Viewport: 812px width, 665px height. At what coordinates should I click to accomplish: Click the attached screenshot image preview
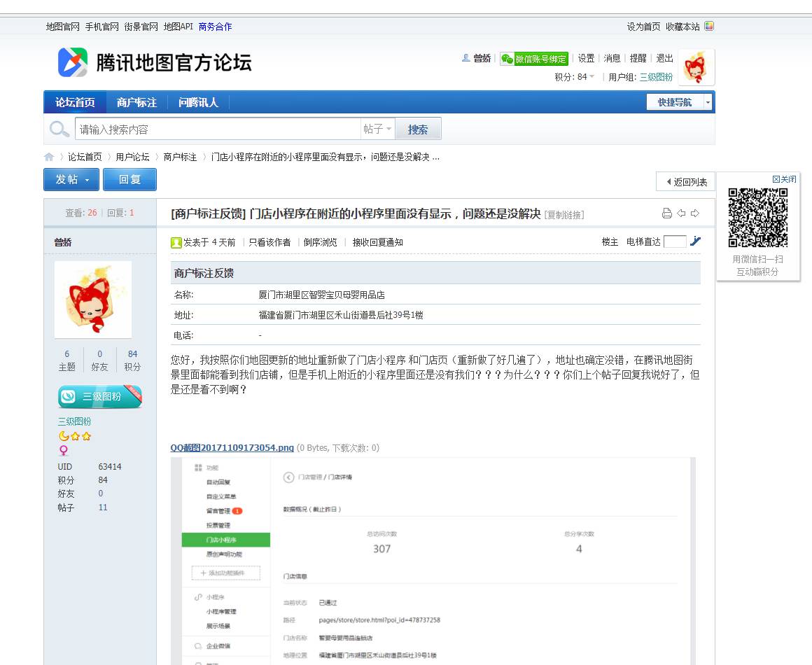tap(433, 561)
